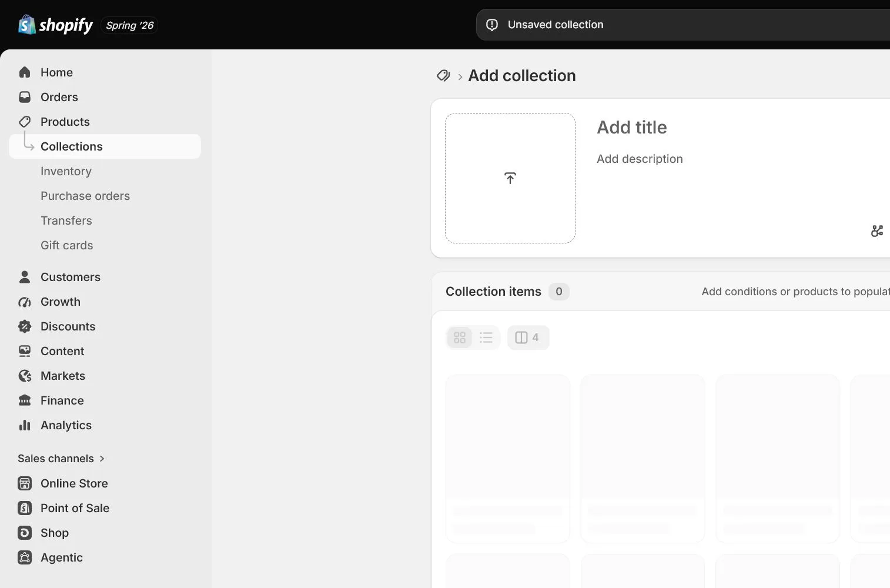890x588 pixels.
Task: Open Products from the sidebar
Action: (65, 122)
